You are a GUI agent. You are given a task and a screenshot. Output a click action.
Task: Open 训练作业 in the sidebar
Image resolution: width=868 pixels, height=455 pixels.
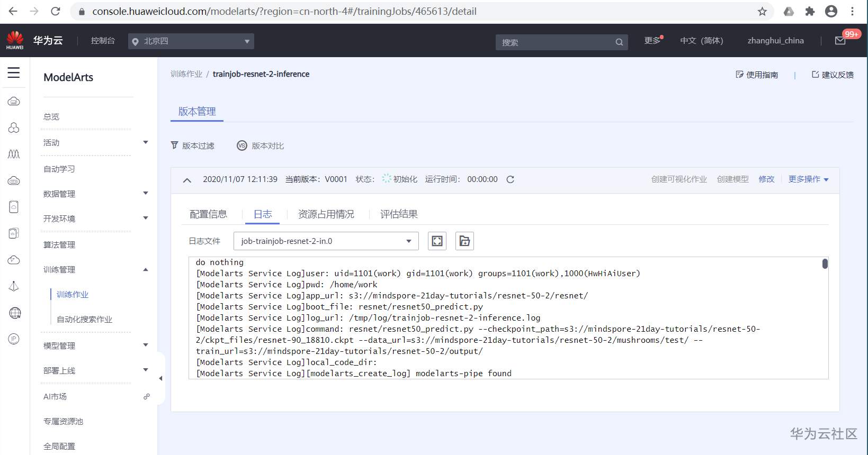coord(73,295)
